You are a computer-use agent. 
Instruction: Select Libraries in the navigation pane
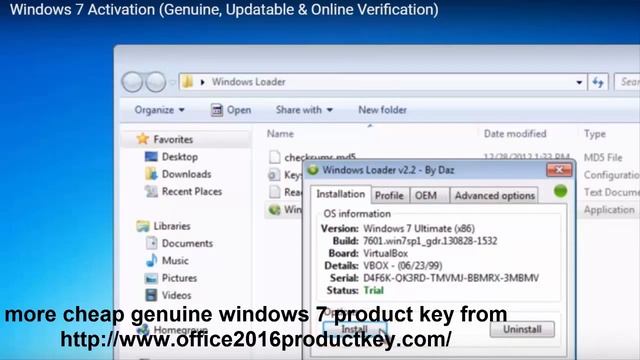coord(172,226)
